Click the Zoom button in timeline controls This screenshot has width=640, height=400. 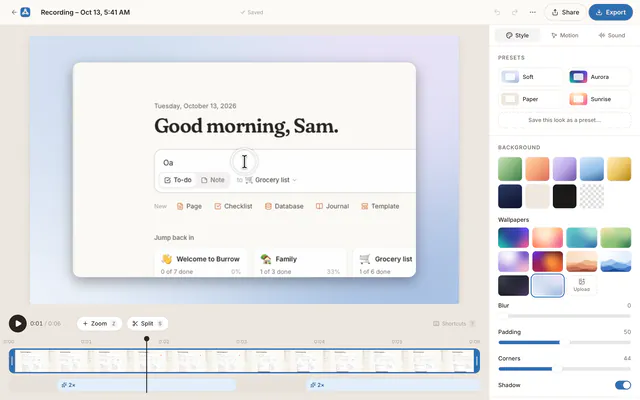click(x=99, y=324)
